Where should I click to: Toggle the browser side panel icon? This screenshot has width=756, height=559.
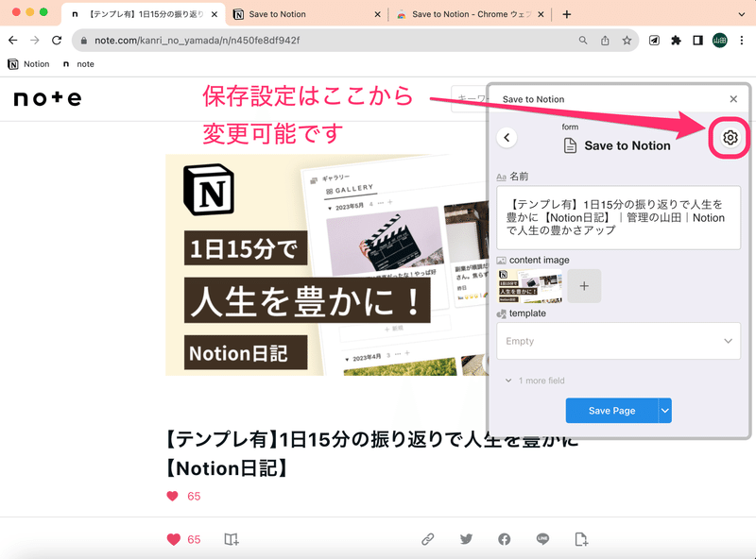[x=697, y=41]
